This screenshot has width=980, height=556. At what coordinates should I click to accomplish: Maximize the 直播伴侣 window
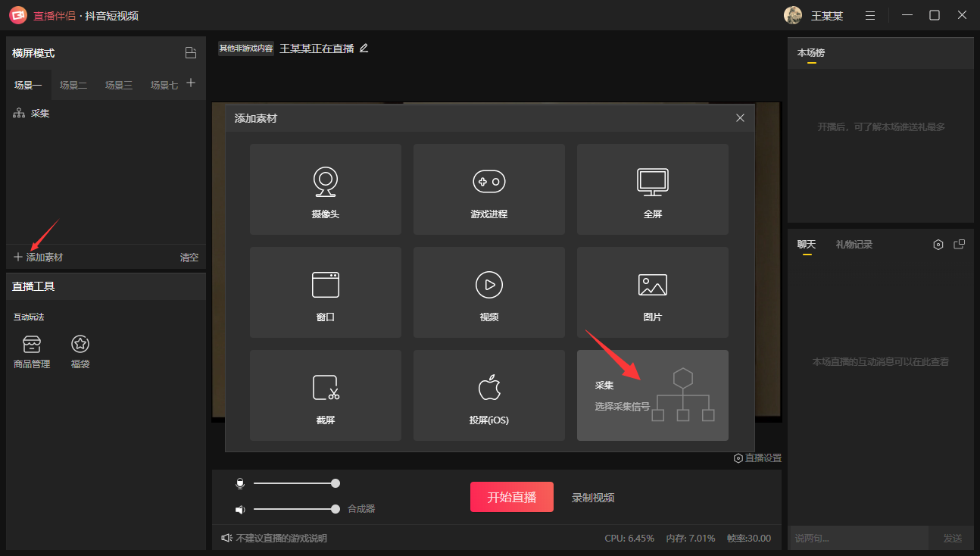(x=935, y=15)
